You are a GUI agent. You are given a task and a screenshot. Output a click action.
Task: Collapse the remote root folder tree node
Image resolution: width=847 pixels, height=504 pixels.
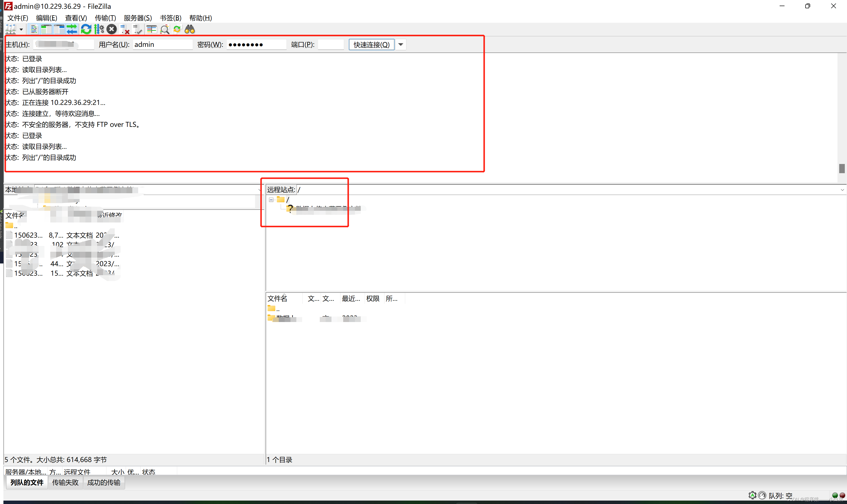pyautogui.click(x=271, y=200)
